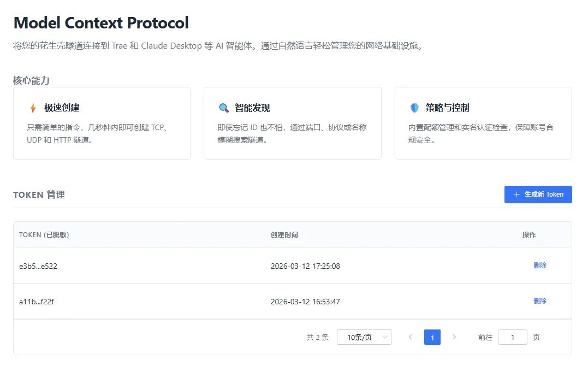Click the TOKEN (已脱敏) column header
This screenshot has height=371, width=588.
[44, 235]
